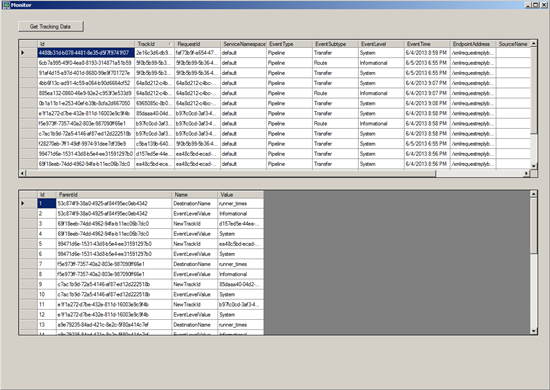Select Id cell starting with f28270eb
The height and width of the screenshot is (390, 550).
pyautogui.click(x=86, y=144)
